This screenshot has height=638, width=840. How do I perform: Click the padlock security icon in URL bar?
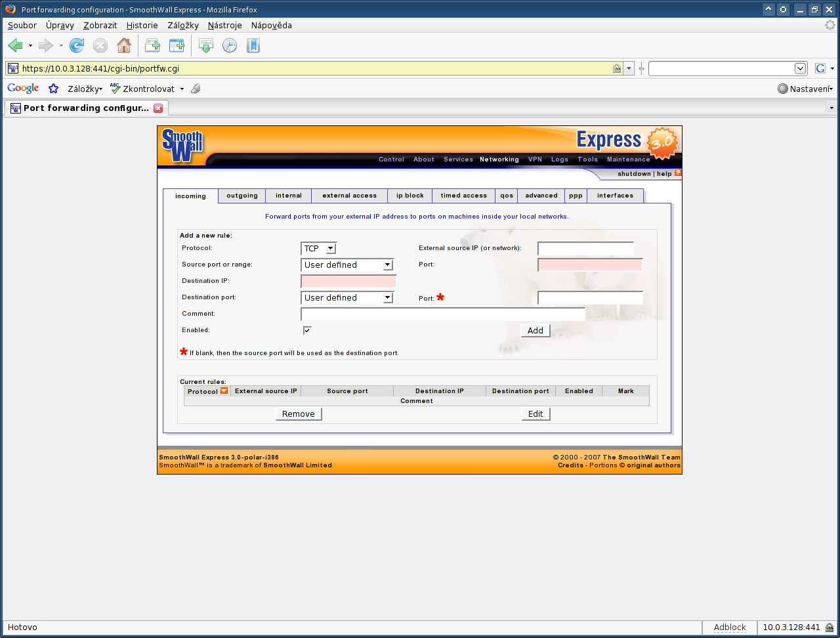pyautogui.click(x=617, y=68)
